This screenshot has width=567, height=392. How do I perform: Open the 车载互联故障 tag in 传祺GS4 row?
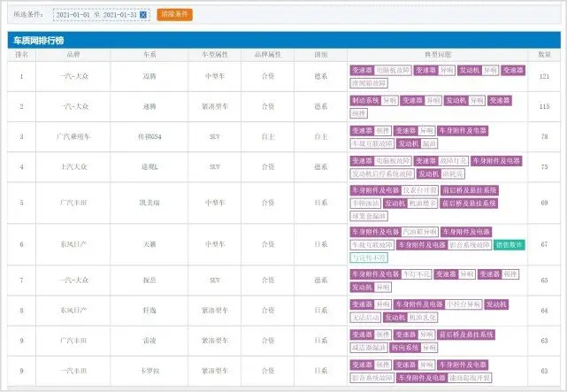(372, 143)
